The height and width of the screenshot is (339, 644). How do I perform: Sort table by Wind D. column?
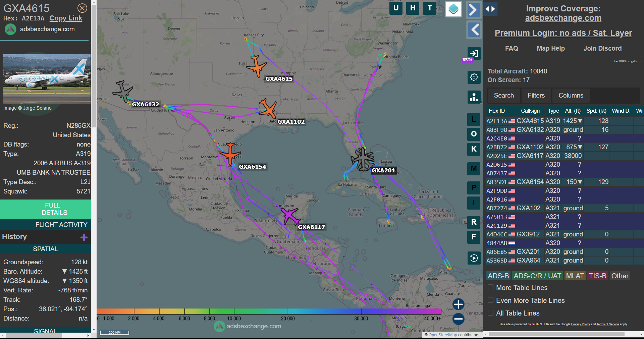click(x=621, y=111)
